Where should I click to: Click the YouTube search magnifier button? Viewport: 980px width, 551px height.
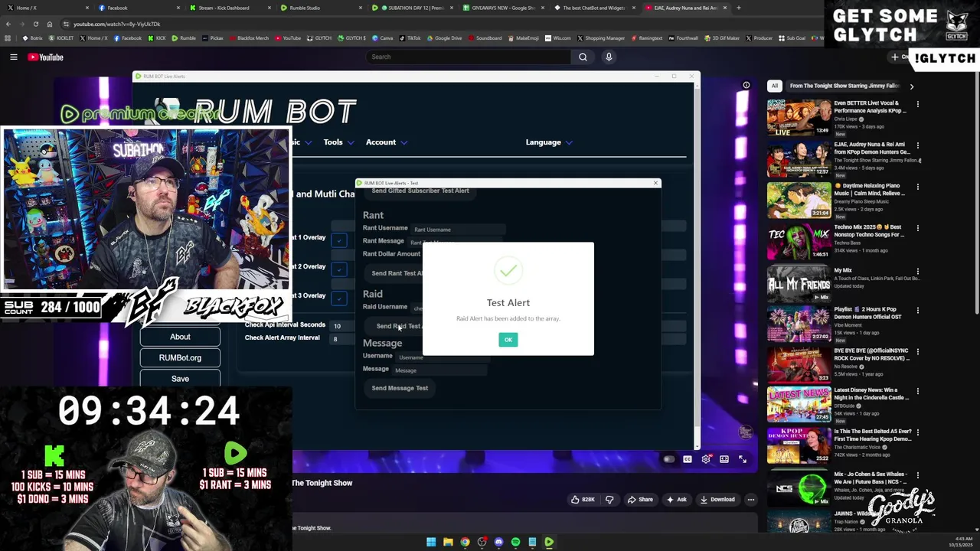583,57
